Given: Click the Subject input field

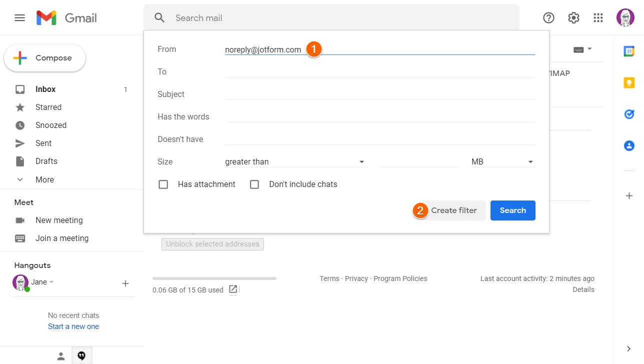Looking at the screenshot, I should point(380,94).
